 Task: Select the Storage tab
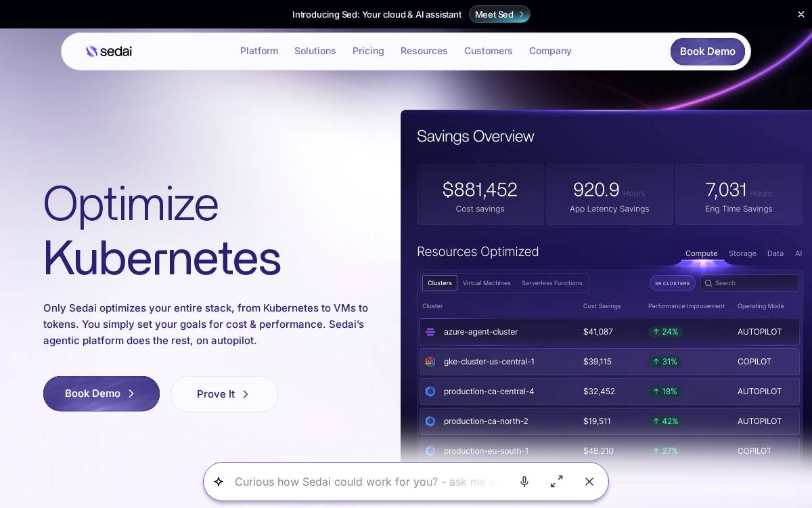pos(742,253)
